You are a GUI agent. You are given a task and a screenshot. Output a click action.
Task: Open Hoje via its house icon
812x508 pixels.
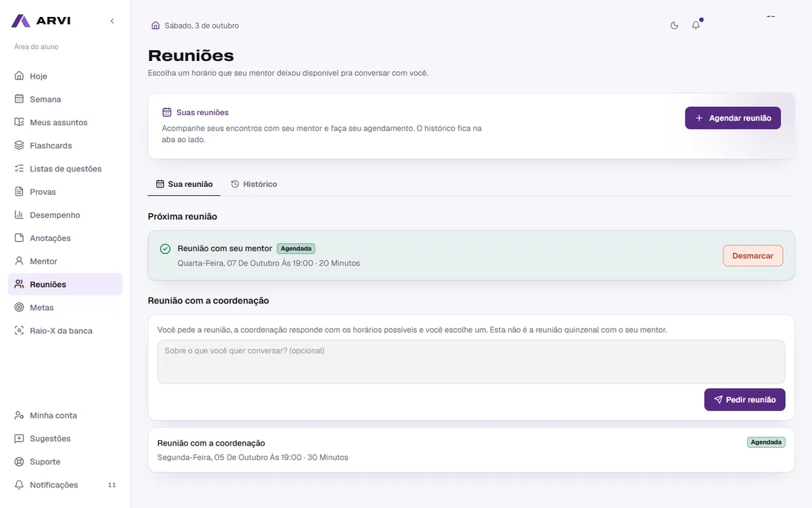[19, 76]
